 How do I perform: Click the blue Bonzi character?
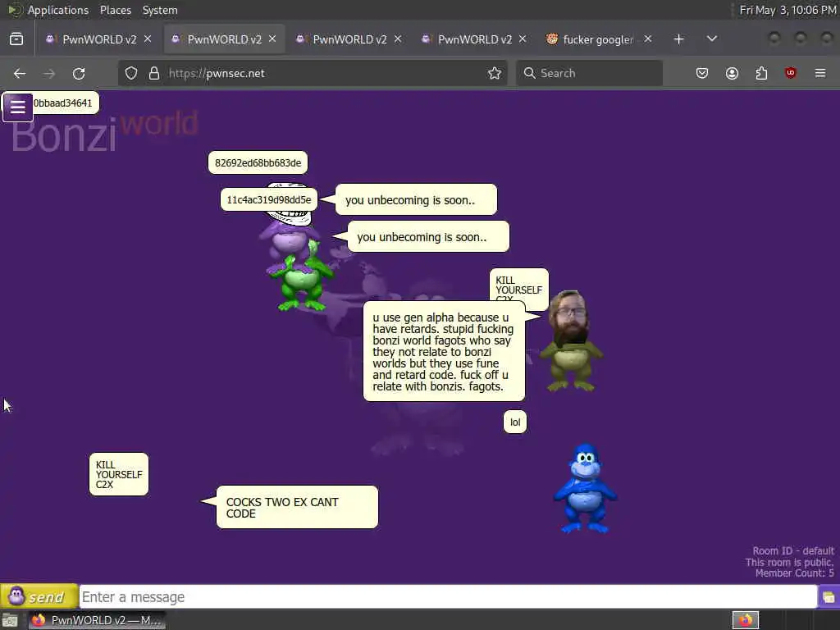pyautogui.click(x=585, y=489)
